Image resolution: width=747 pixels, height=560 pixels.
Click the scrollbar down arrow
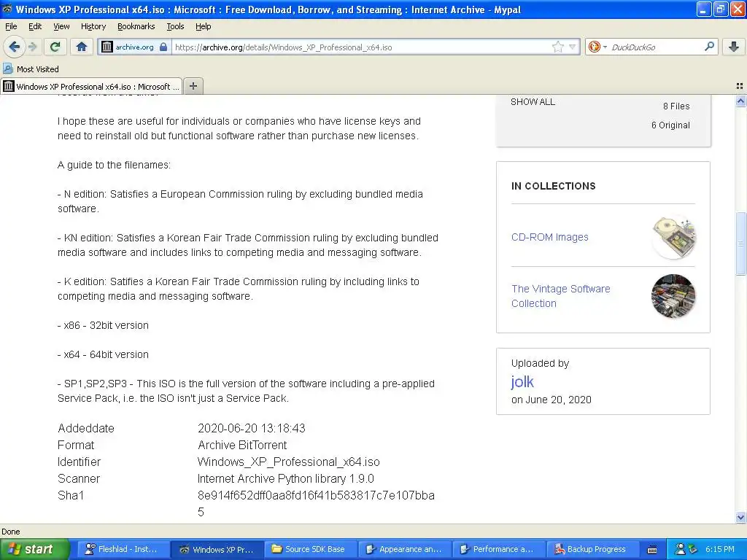click(740, 517)
